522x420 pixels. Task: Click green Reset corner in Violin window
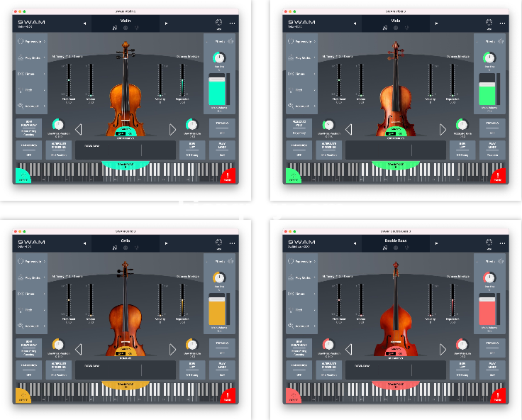pos(23,176)
